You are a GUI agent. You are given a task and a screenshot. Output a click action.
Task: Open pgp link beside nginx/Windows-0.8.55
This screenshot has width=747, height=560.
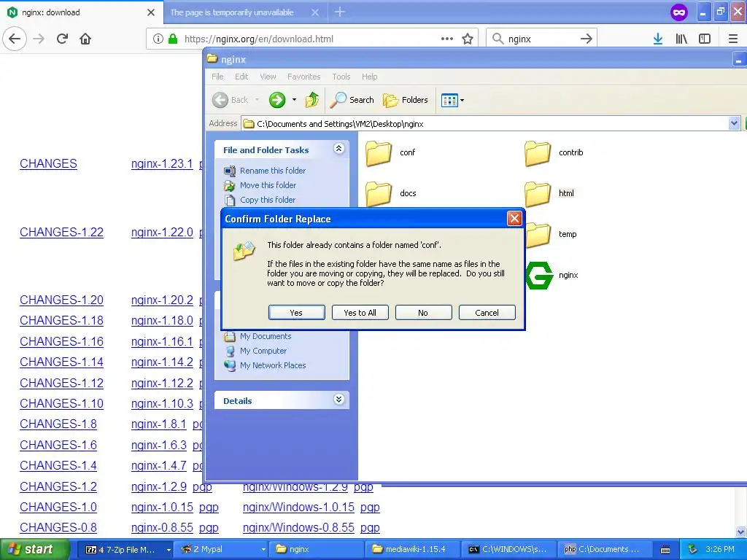(370, 528)
